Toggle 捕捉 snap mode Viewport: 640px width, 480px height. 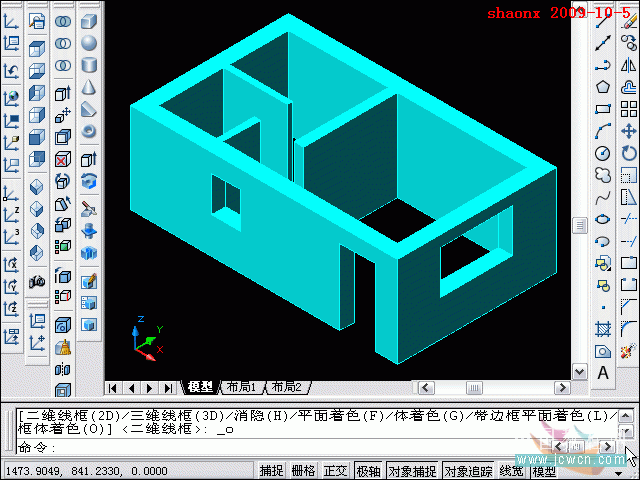pyautogui.click(x=271, y=471)
